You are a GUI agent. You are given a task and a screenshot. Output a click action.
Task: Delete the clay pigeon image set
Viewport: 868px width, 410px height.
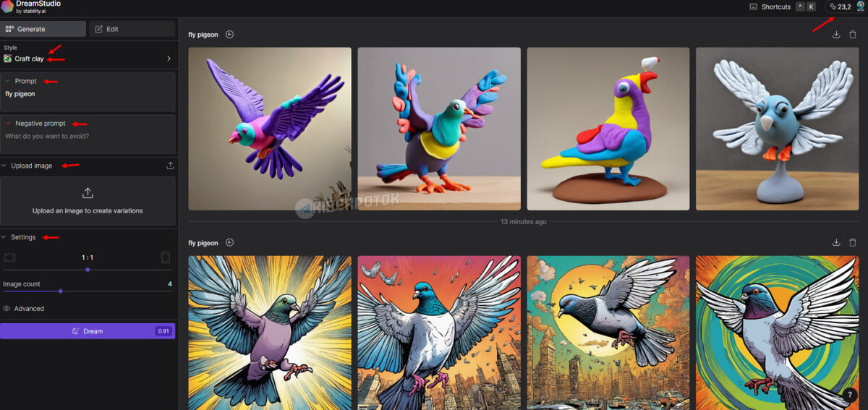[x=853, y=34]
